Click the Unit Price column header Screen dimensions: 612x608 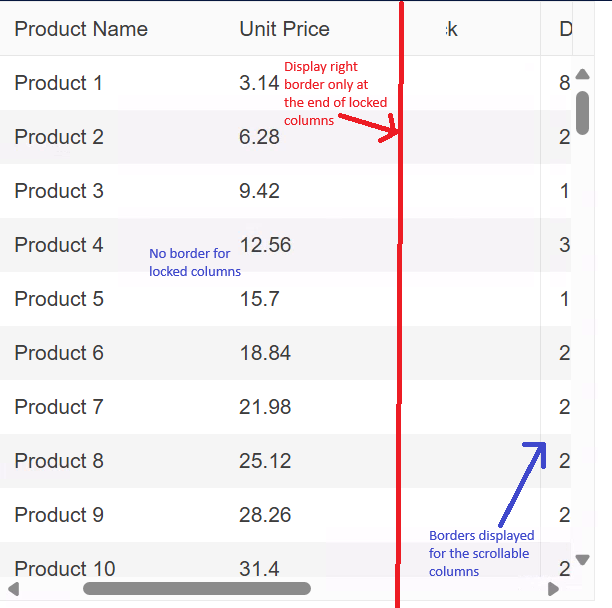click(284, 29)
